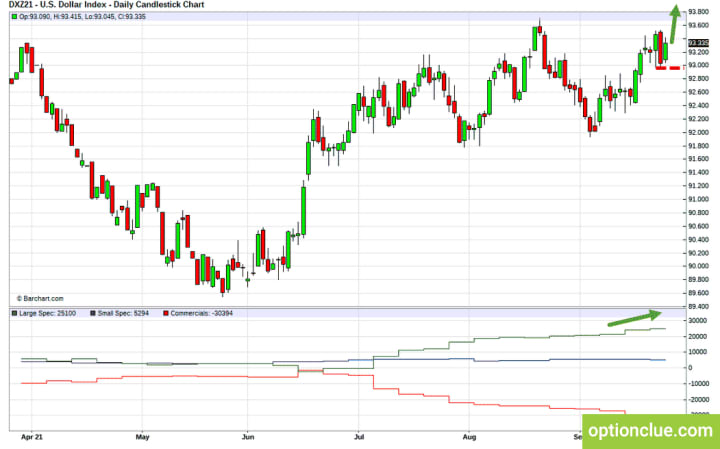Click the 10000 COT axis label
The height and width of the screenshot is (449, 720).
[x=697, y=352]
